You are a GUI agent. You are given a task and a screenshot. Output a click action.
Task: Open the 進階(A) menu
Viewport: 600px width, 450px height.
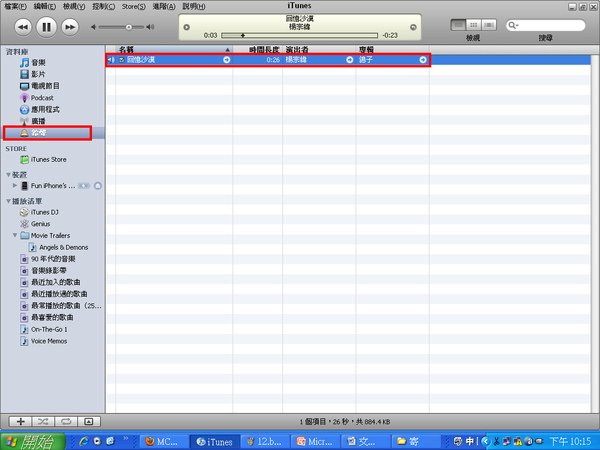point(164,7)
